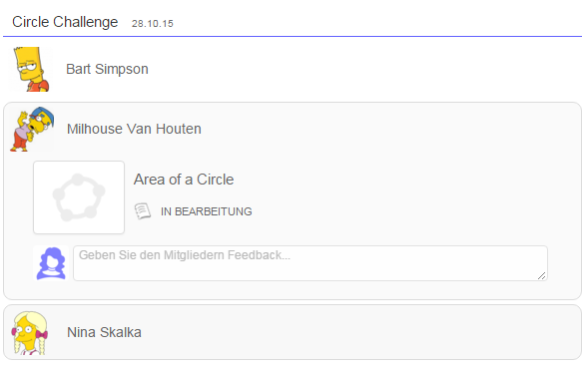Open the Area of a Circle task

point(183,179)
